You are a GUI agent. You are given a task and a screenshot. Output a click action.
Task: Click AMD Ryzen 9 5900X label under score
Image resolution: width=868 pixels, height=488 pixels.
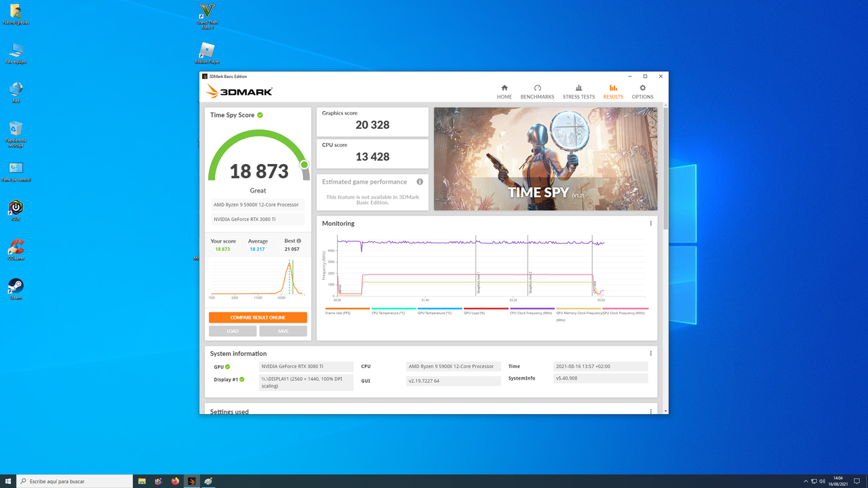(257, 205)
